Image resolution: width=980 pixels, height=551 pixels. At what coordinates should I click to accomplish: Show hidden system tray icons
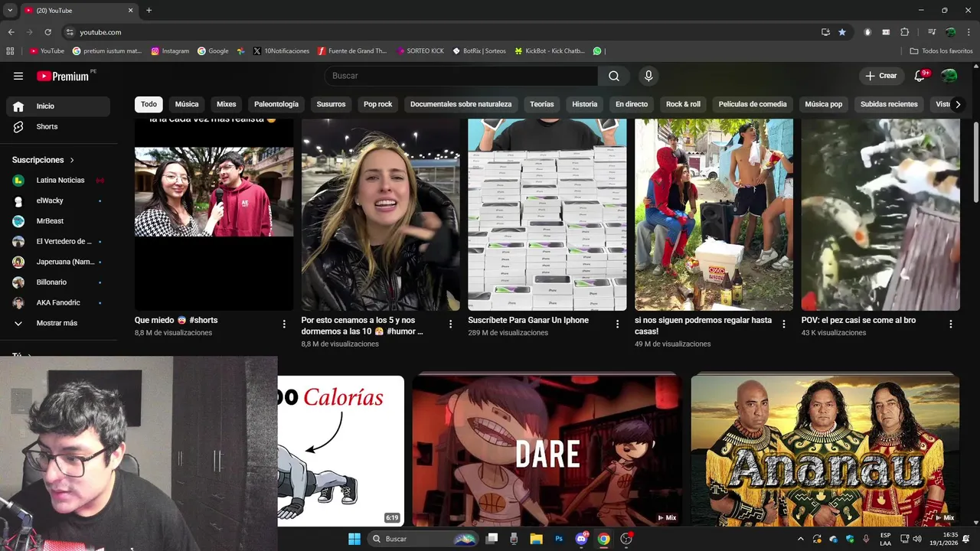801,539
